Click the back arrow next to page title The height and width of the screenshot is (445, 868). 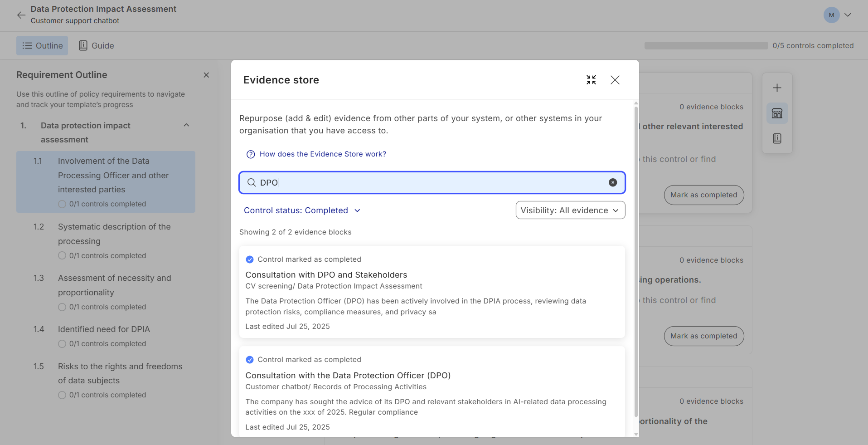pyautogui.click(x=21, y=15)
